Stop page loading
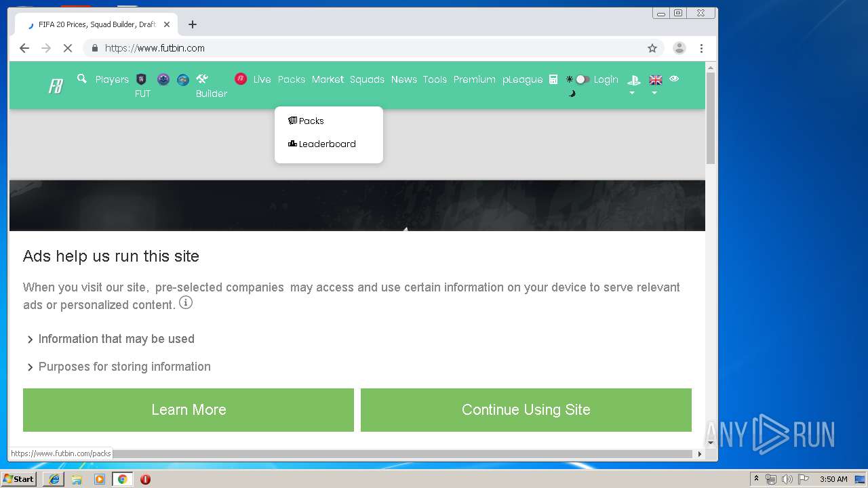This screenshot has height=488, width=868. coord(68,48)
